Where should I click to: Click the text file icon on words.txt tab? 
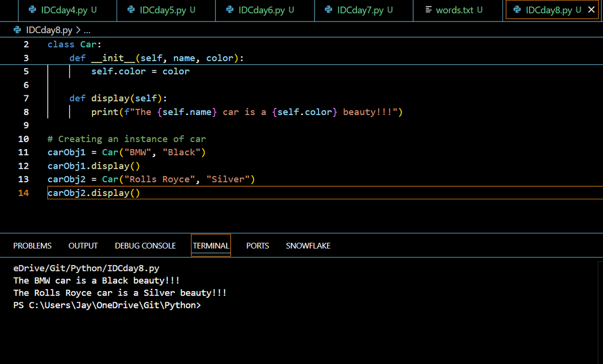click(x=428, y=10)
